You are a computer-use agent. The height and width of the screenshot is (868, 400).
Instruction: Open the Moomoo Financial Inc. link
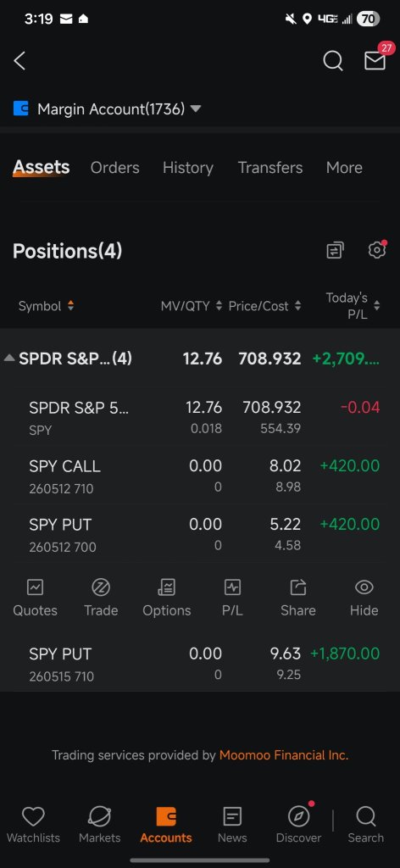tap(284, 755)
